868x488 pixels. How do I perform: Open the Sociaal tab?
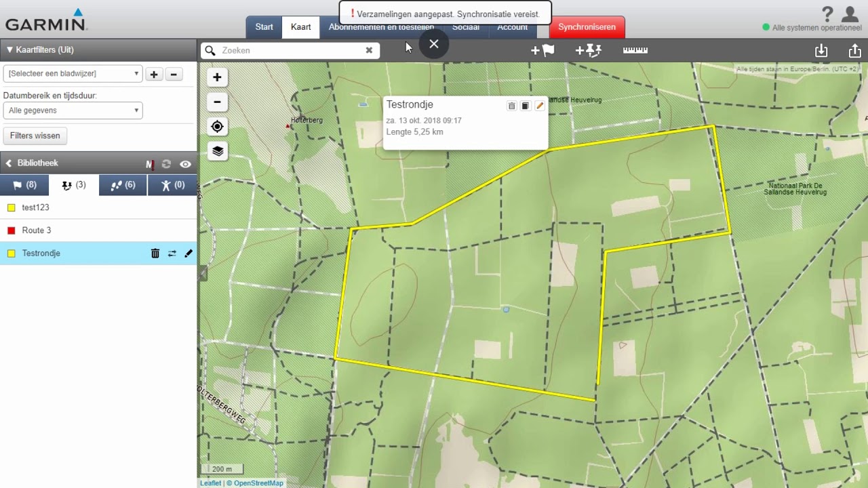point(465,27)
